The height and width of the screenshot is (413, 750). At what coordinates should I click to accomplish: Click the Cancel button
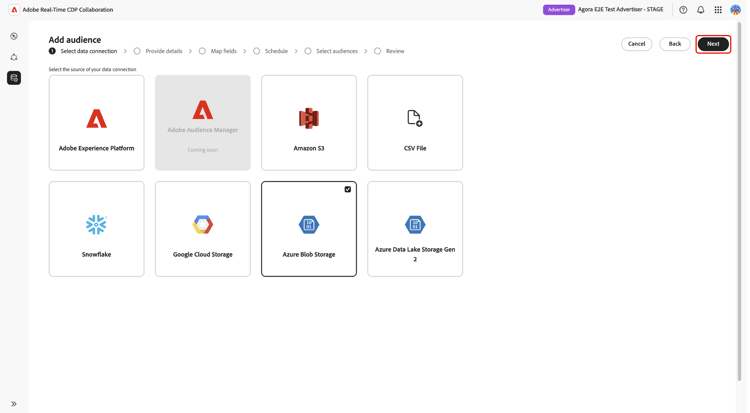click(x=637, y=44)
